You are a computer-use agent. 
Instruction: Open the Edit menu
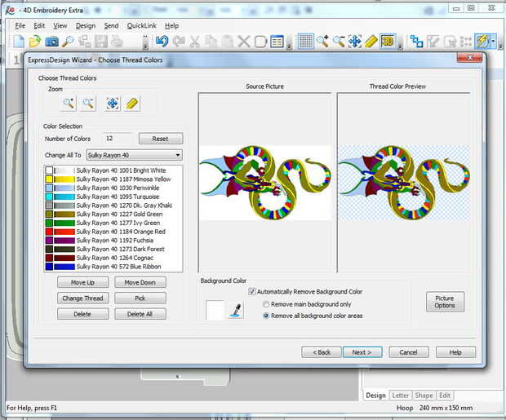[39, 26]
